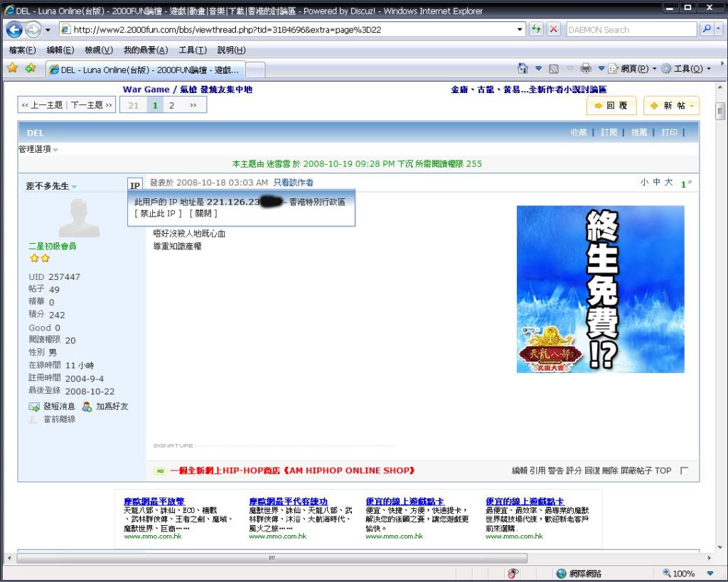Viewport: 728px width, 582px height.
Task: Click the 禁止此 IP link
Action: 158,213
